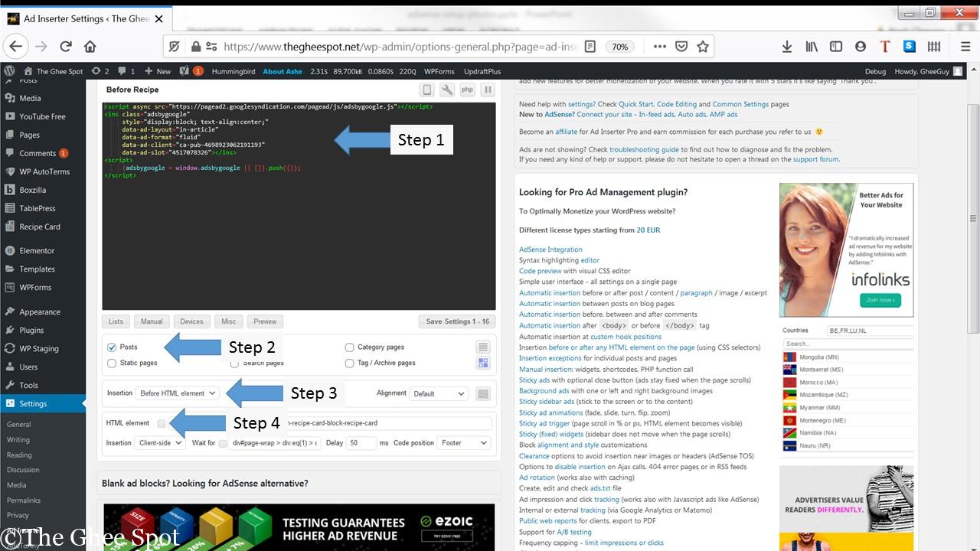Viewport: 980px width, 551px height.
Task: Open site security padlock info
Action: click(x=196, y=47)
